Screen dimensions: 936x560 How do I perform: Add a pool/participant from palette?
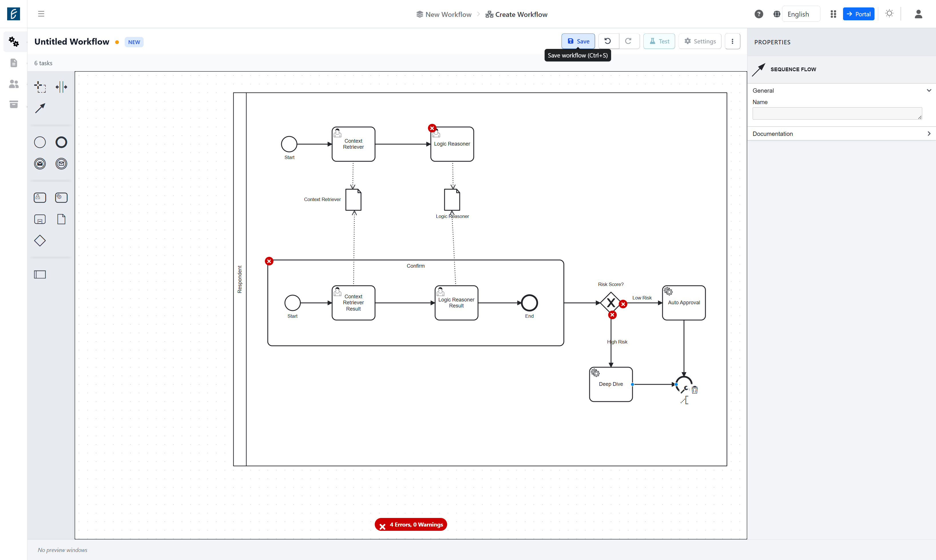(40, 274)
